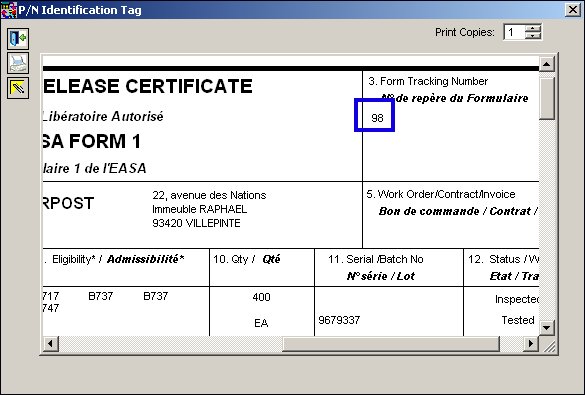Click the horizontal scrollbar thumb
The height and width of the screenshot is (395, 585).
click(x=391, y=344)
